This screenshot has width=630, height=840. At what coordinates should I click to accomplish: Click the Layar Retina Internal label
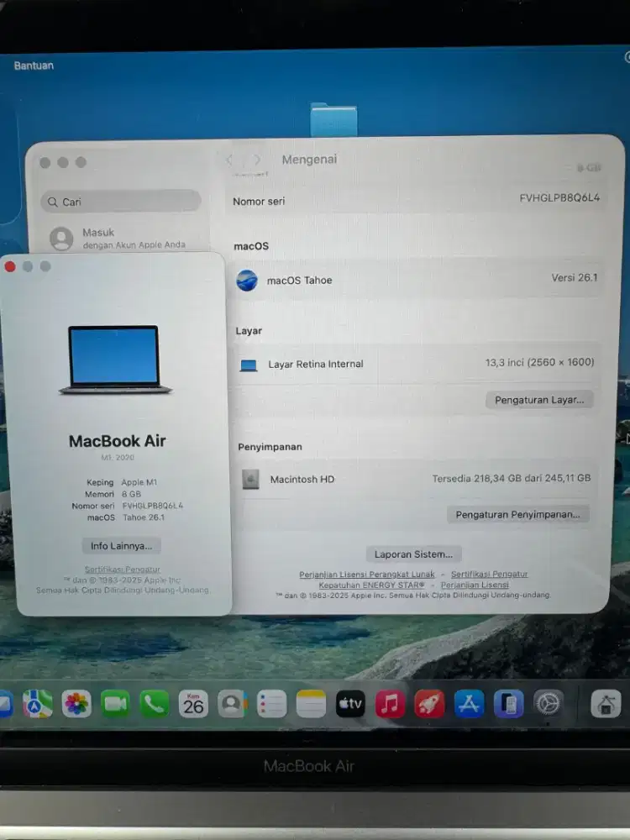[x=316, y=365]
